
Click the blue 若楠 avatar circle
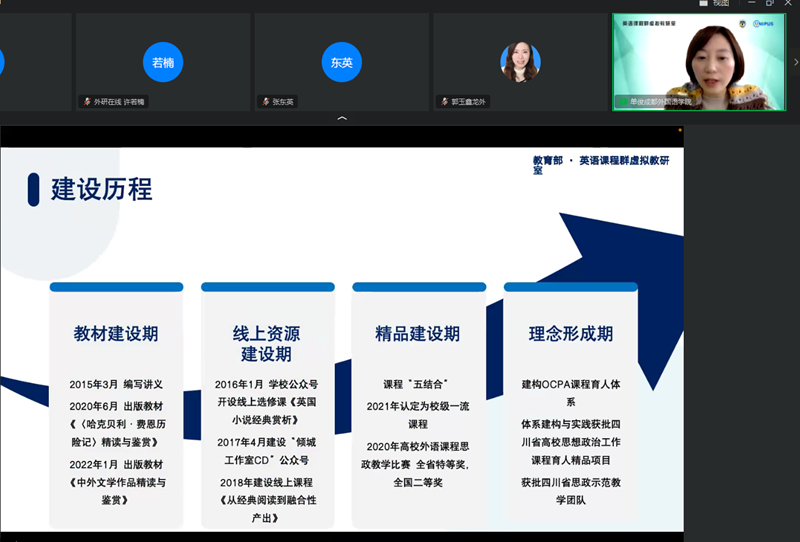[x=163, y=62]
